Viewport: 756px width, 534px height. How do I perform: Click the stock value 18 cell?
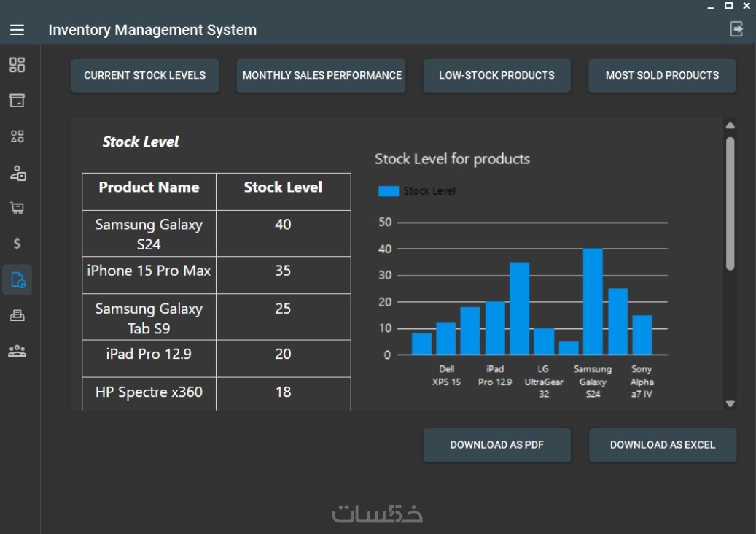coord(283,394)
